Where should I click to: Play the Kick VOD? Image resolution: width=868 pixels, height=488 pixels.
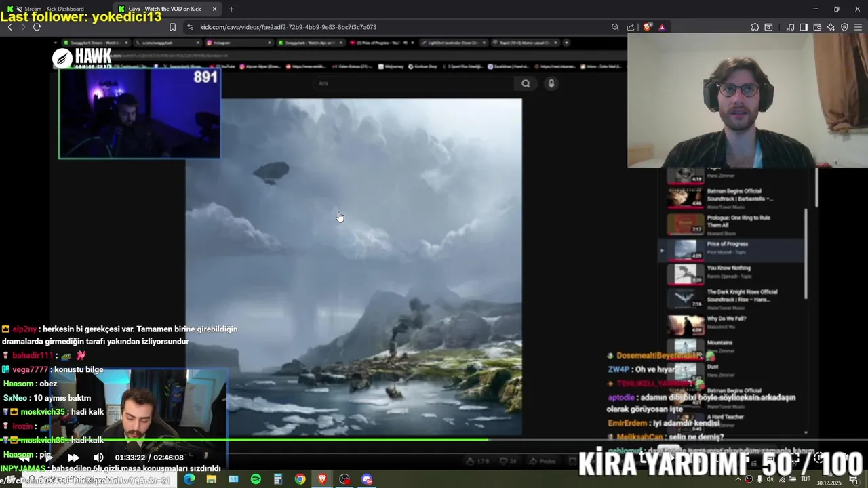tap(48, 457)
